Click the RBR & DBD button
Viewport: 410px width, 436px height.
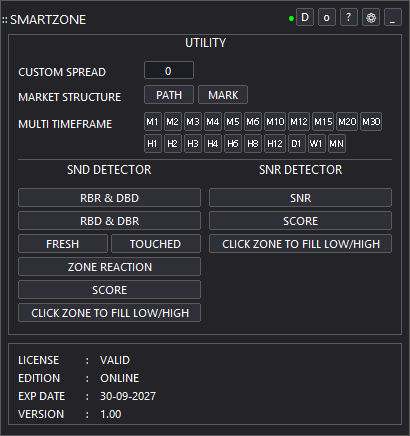click(109, 198)
